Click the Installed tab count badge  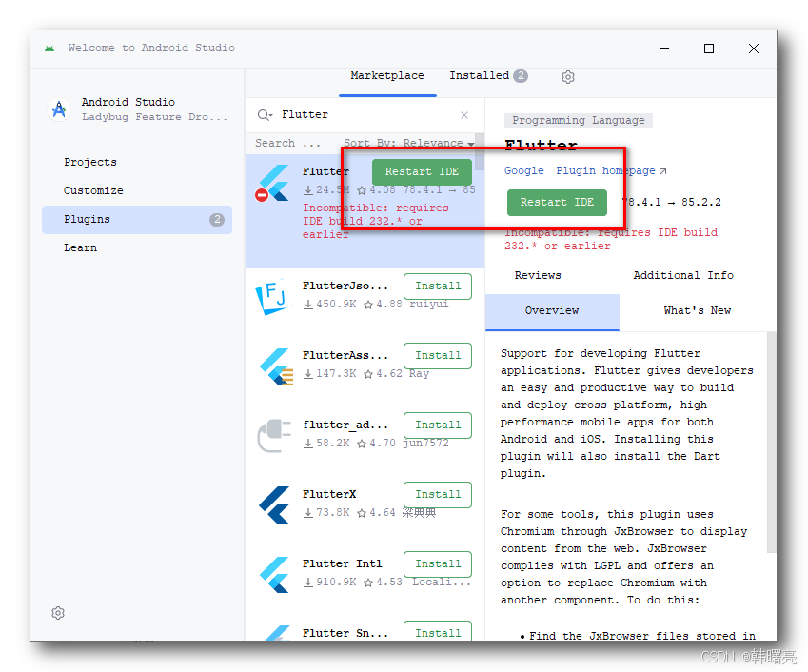click(521, 76)
